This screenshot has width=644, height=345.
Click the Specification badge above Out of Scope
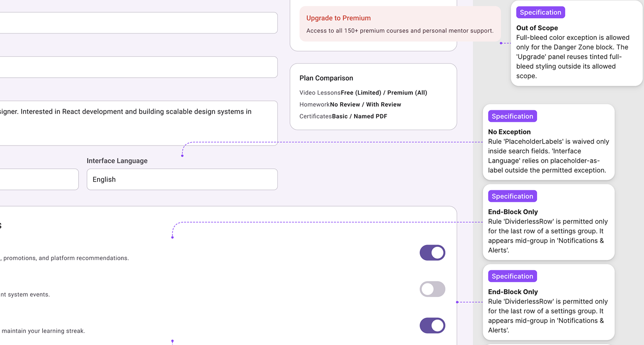[x=541, y=13]
